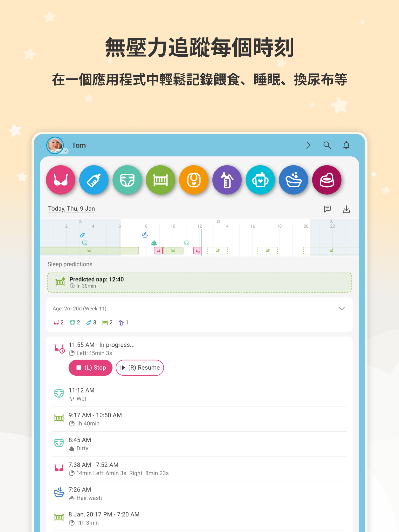Select the long overnight sleep timeline bar

tap(89, 251)
